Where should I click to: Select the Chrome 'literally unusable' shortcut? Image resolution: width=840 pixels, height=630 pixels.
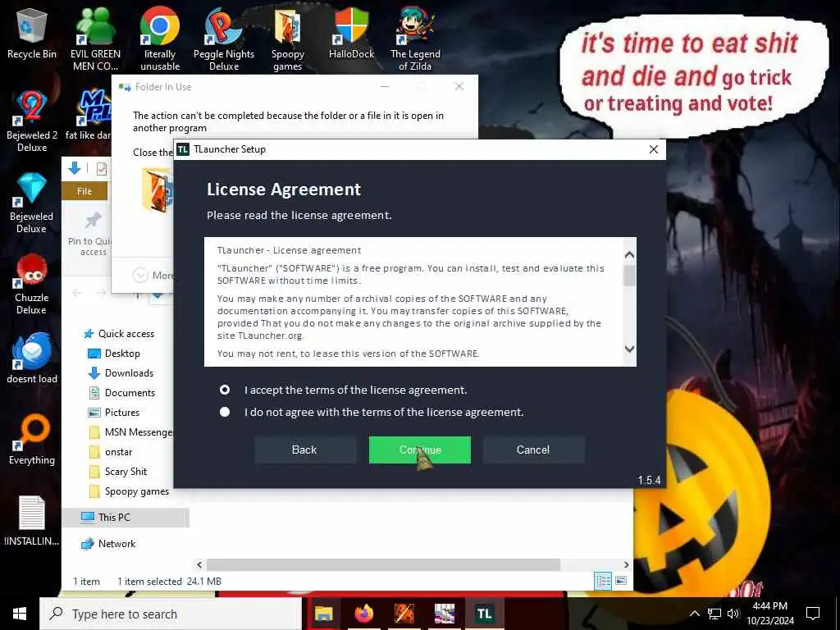coord(160,39)
